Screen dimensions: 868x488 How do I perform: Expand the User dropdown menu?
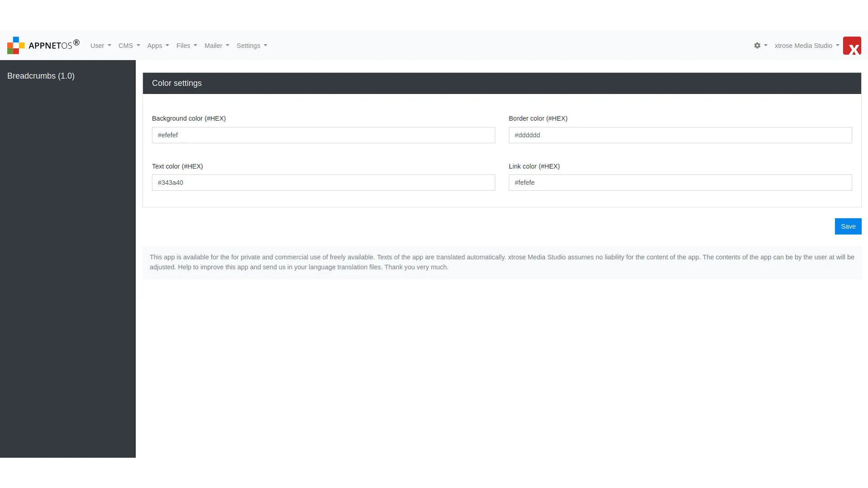click(100, 46)
